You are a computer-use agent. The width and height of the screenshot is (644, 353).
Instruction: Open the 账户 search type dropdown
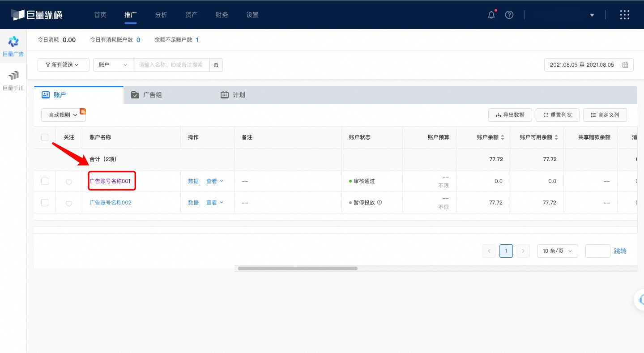click(x=113, y=64)
